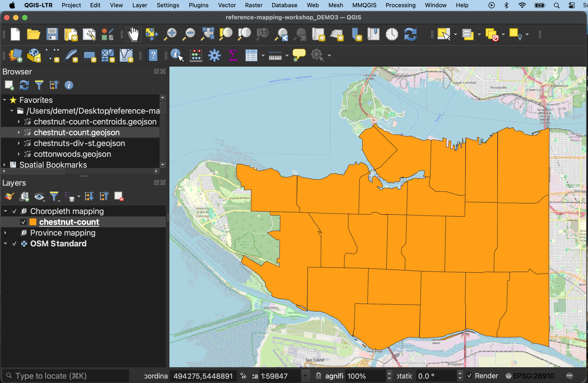The height and width of the screenshot is (383, 588).
Task: Select the Pan Map hand tool
Action: point(133,34)
